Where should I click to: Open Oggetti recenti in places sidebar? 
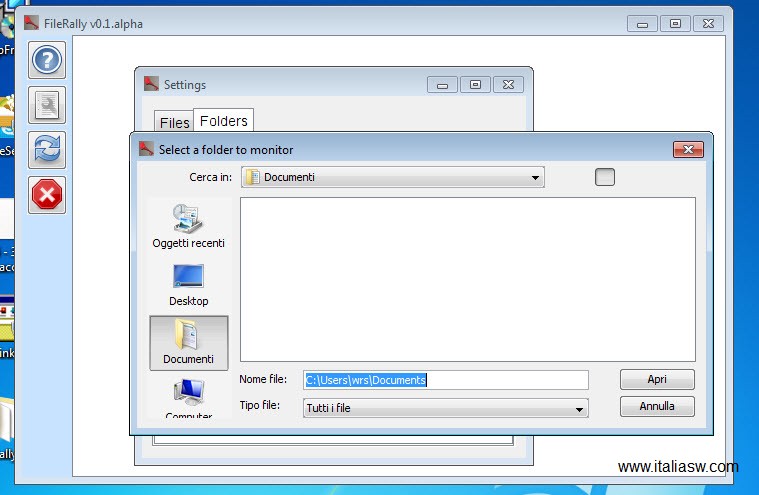[x=188, y=226]
